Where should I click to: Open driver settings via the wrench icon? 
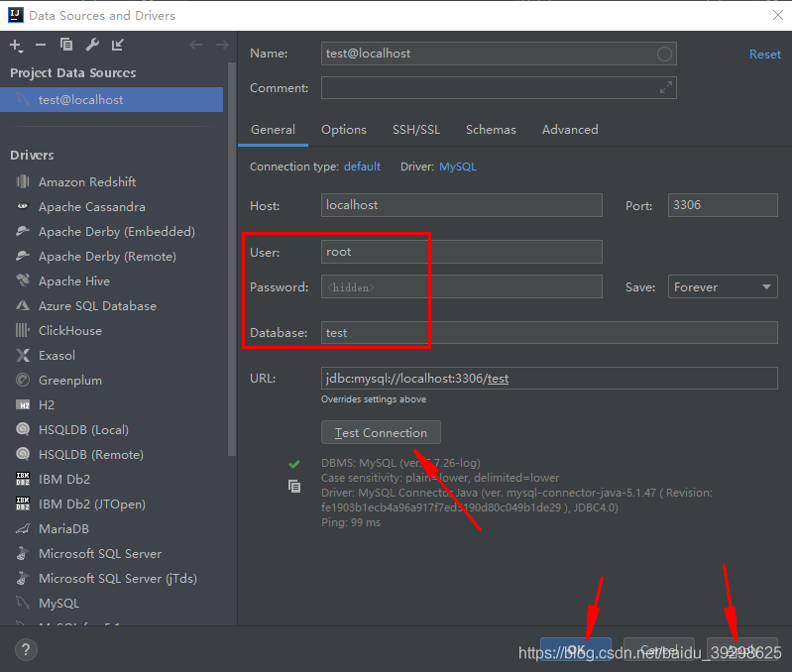pyautogui.click(x=92, y=45)
